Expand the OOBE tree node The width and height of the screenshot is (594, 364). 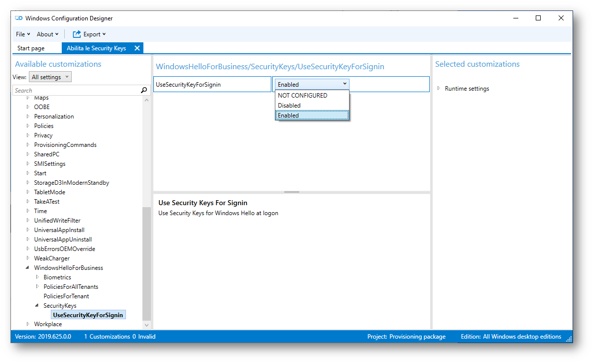point(28,107)
